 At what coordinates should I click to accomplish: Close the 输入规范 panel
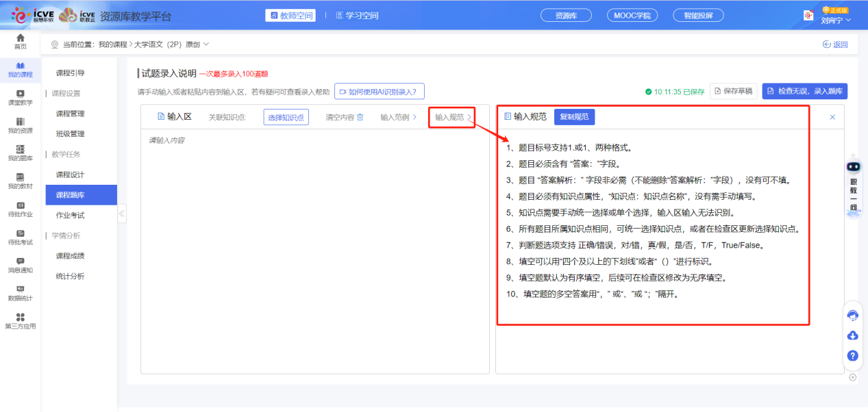click(832, 117)
